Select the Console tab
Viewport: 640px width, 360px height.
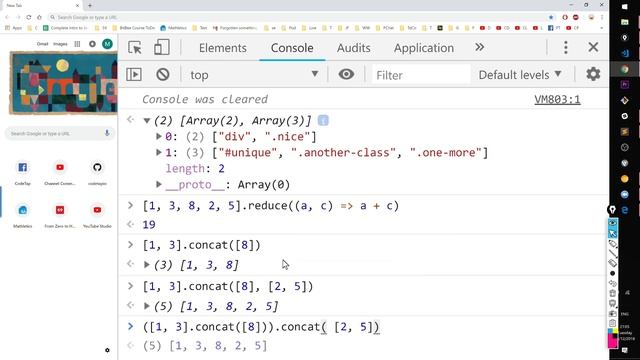[x=292, y=48]
